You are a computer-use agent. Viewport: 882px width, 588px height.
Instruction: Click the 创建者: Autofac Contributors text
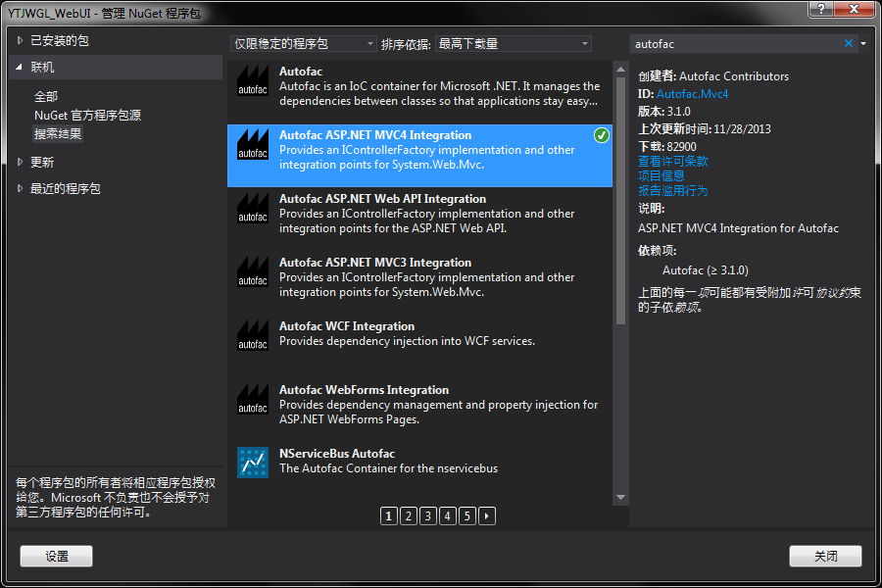click(713, 76)
